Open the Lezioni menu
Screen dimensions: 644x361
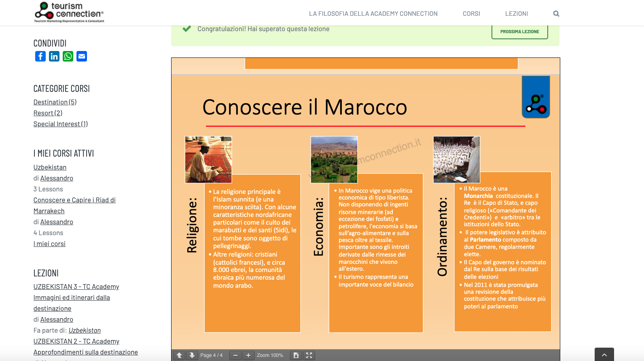(x=517, y=14)
